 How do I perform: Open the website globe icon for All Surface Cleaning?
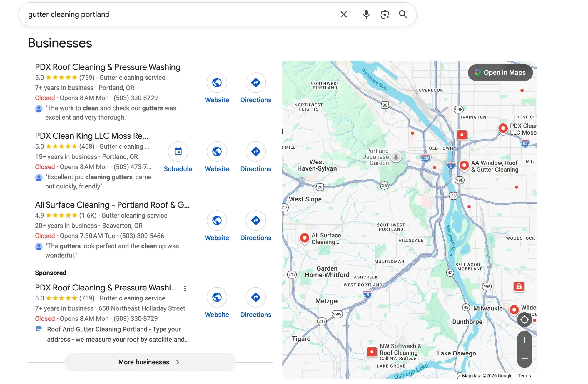[217, 220]
